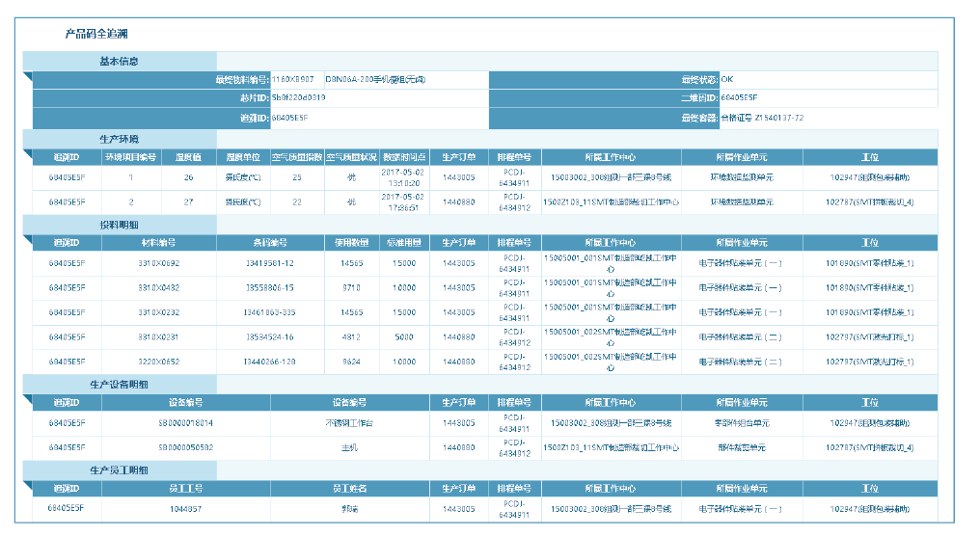
Task: Click equipment number SB0000018014
Action: tap(185, 422)
